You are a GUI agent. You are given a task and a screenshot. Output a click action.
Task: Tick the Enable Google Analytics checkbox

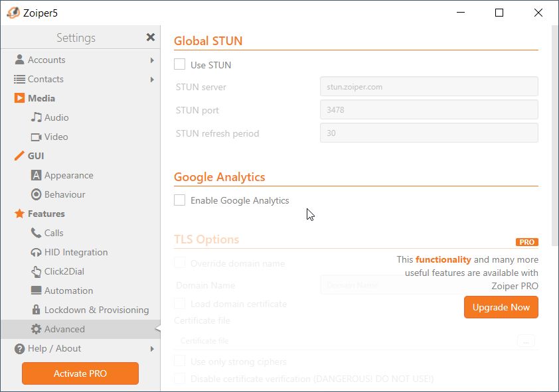(x=180, y=200)
